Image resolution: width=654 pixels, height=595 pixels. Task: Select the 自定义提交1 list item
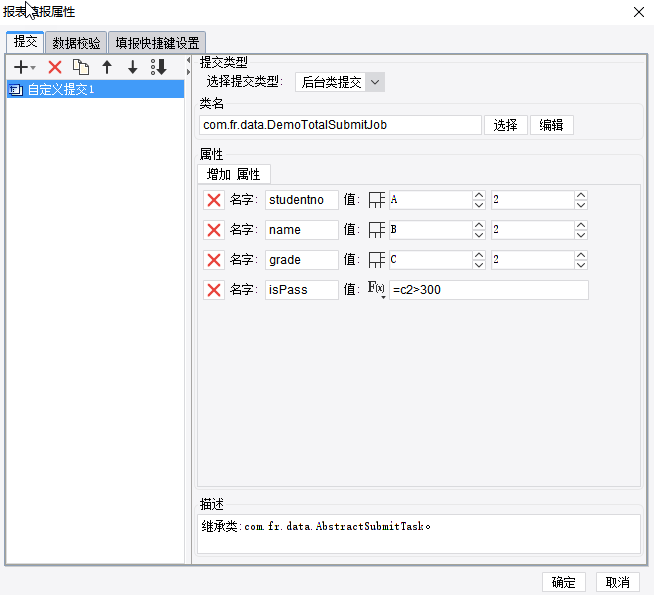click(x=96, y=89)
